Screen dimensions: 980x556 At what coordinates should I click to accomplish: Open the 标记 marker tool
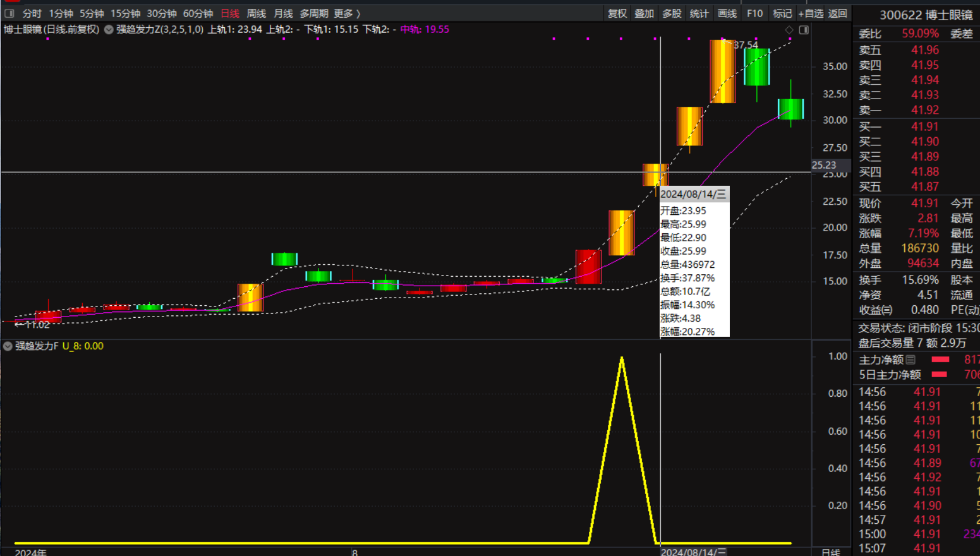pos(782,13)
